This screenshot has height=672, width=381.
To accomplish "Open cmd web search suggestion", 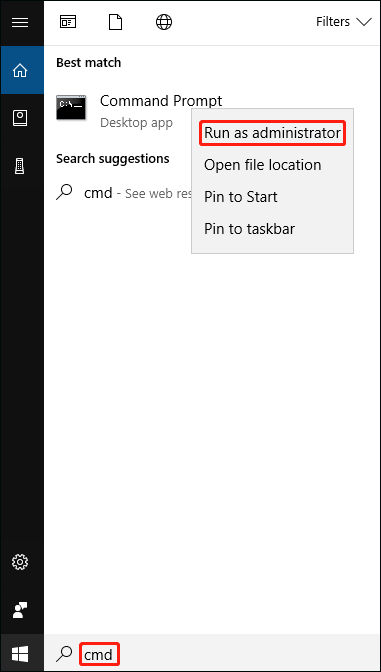I will coord(123,193).
